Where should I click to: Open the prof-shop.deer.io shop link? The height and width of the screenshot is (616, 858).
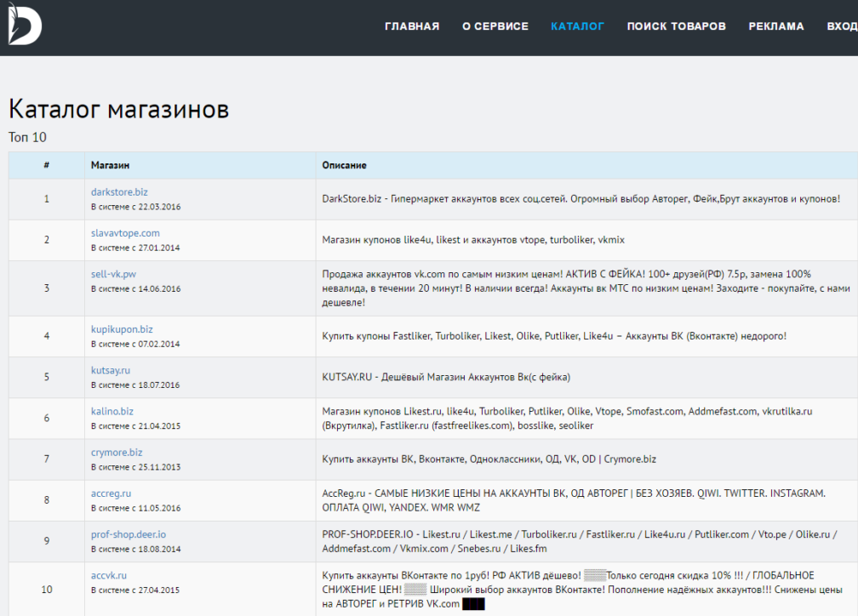coord(129,534)
